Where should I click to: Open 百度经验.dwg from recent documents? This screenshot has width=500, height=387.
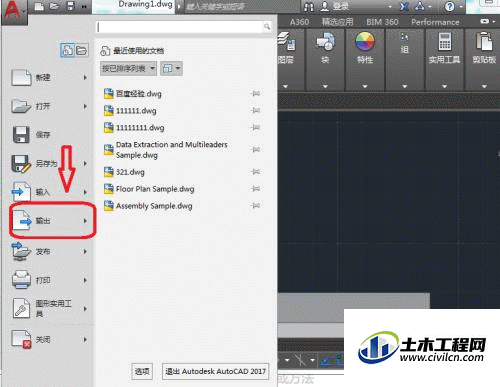click(x=138, y=94)
